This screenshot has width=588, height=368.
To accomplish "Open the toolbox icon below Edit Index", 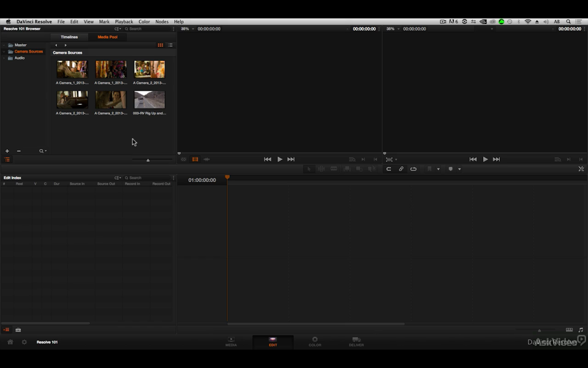I will coord(18,330).
